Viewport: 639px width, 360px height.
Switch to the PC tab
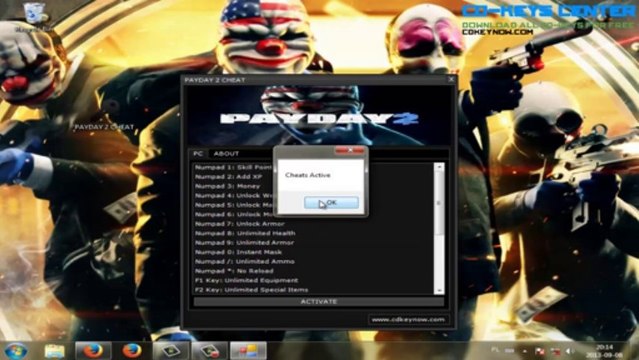point(198,154)
